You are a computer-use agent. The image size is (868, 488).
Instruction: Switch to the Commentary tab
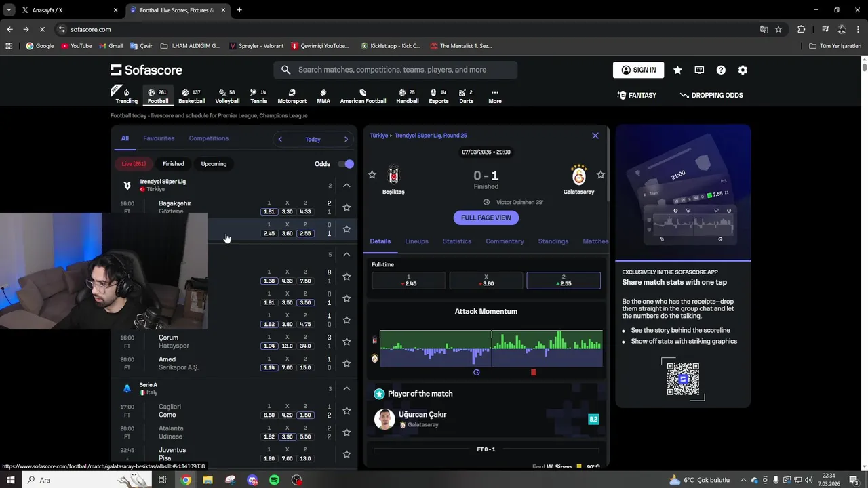click(505, 241)
